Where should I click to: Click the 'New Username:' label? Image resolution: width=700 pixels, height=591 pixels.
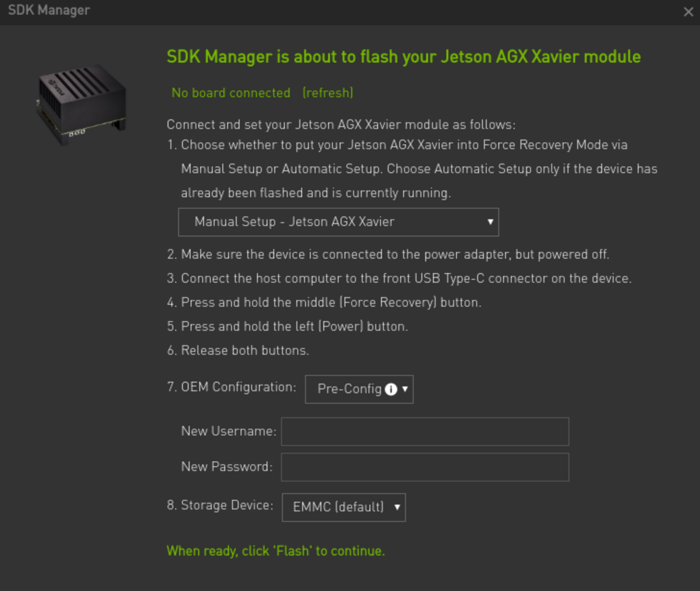pos(229,431)
